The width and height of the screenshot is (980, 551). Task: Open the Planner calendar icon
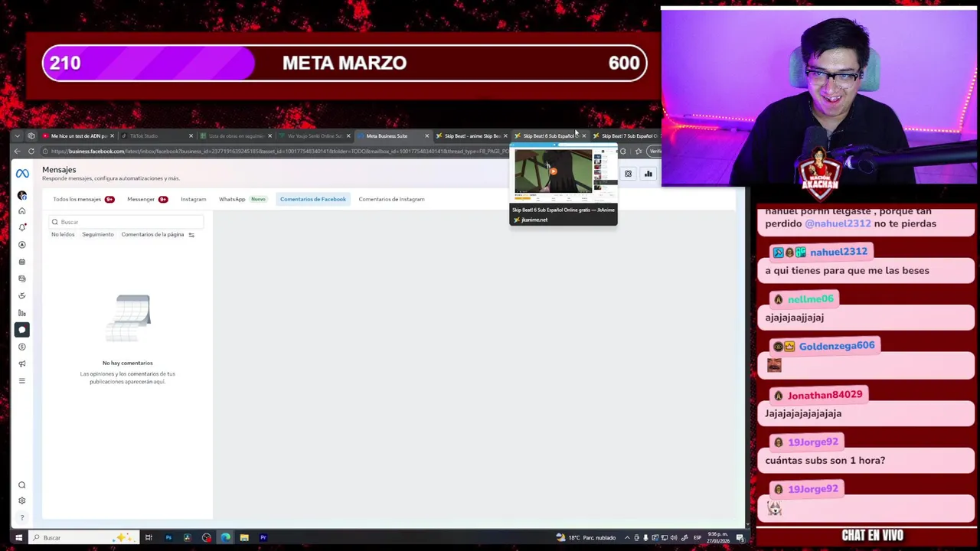point(22,262)
